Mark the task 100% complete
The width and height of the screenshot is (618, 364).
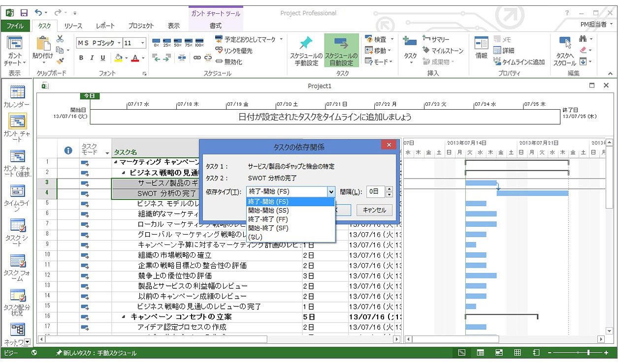pyautogui.click(x=199, y=43)
